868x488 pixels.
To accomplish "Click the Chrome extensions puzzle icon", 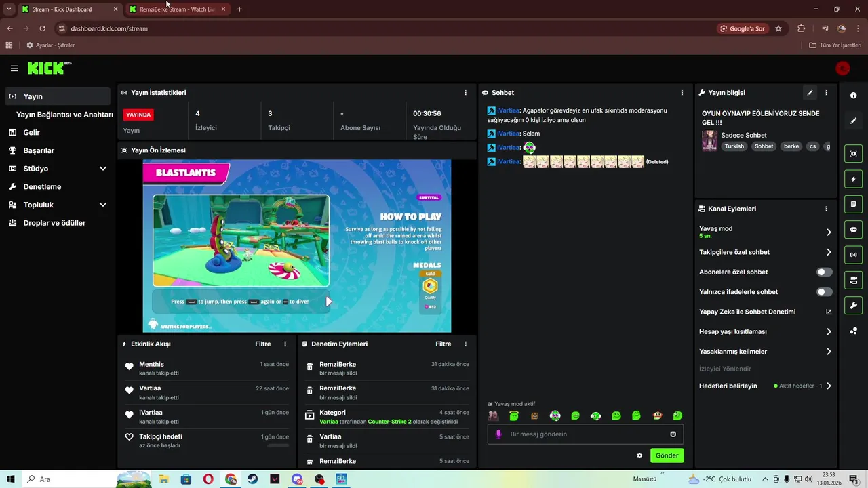I will (802, 28).
